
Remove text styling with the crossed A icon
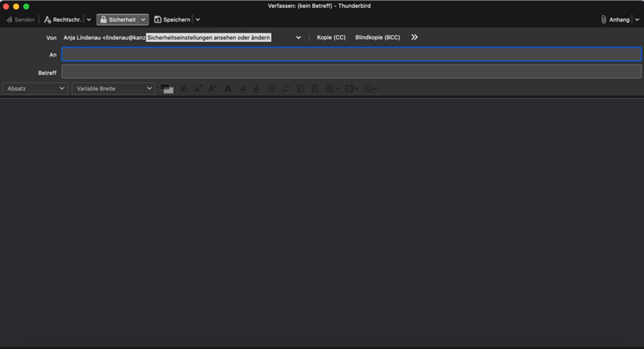pos(184,89)
